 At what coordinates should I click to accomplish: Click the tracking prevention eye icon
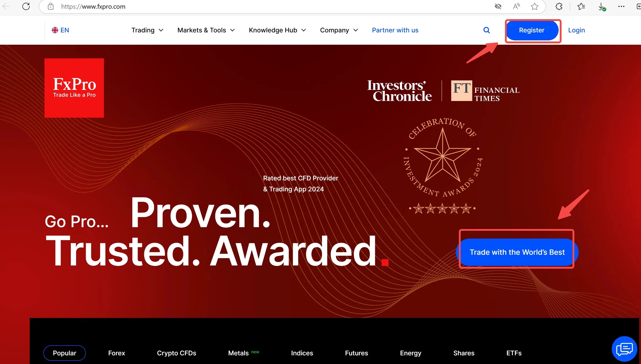point(498,6)
